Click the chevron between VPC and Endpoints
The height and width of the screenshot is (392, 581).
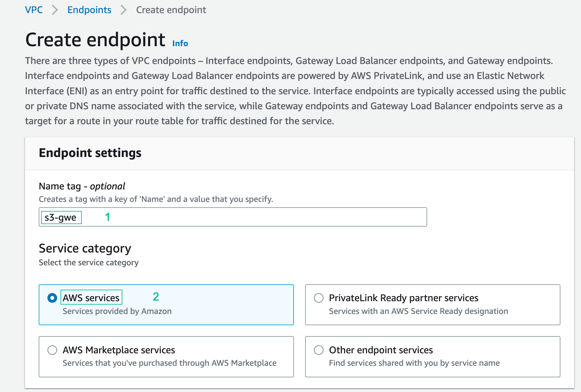(55, 10)
